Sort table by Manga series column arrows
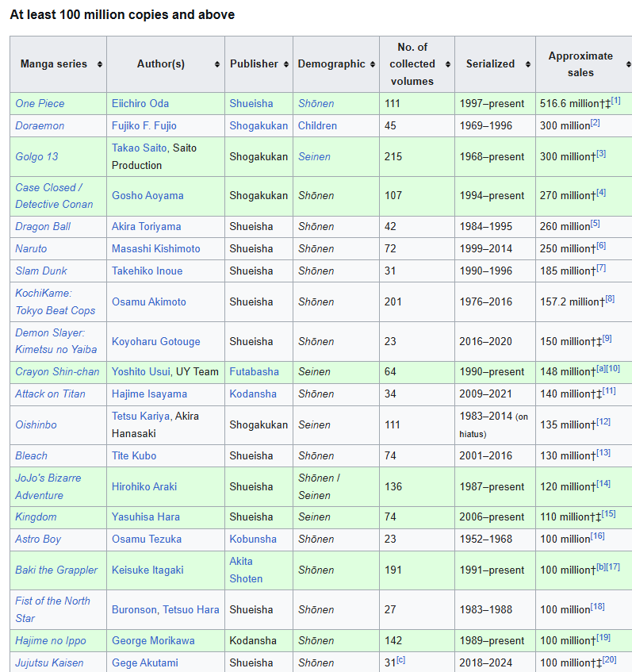 (x=99, y=64)
